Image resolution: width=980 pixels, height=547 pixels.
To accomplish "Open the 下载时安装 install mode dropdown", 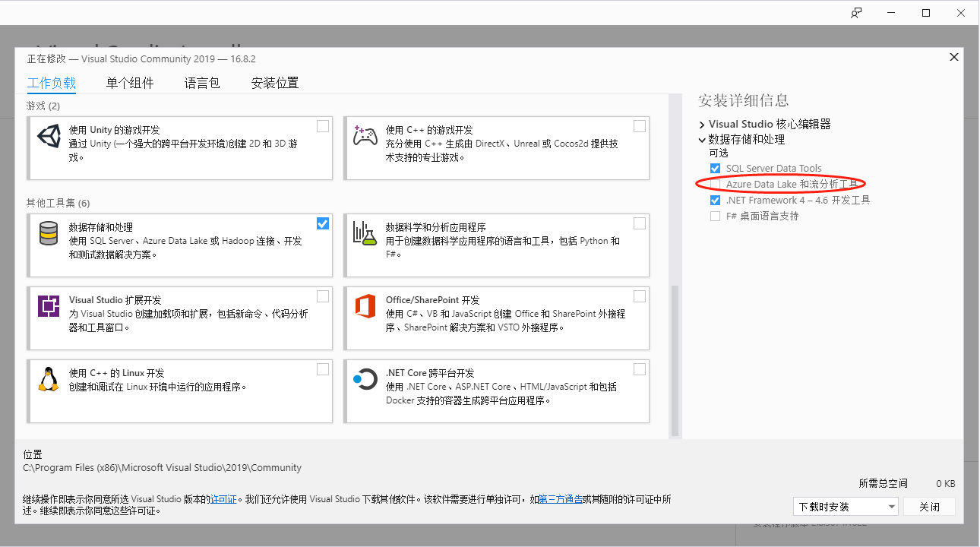I will coord(846,507).
